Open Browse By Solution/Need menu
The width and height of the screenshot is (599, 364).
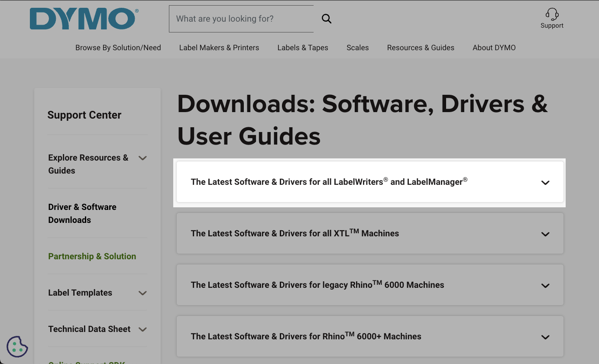click(x=118, y=48)
